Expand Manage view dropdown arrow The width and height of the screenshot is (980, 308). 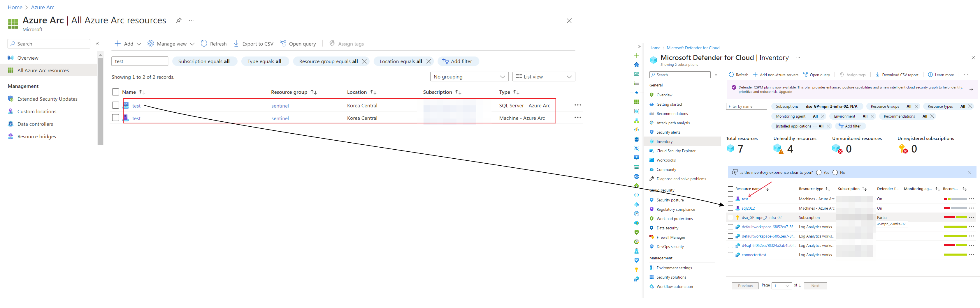(x=192, y=44)
